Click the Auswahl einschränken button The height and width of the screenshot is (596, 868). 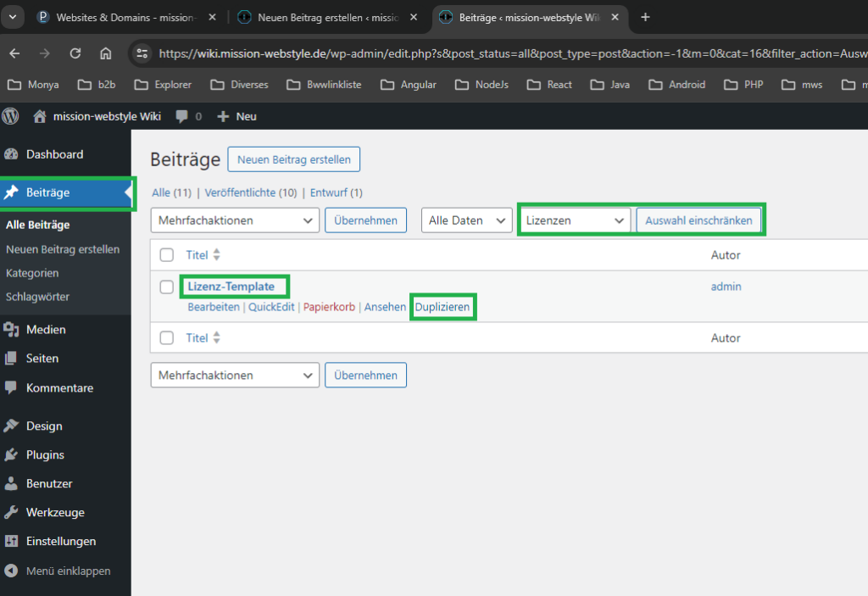pos(698,220)
